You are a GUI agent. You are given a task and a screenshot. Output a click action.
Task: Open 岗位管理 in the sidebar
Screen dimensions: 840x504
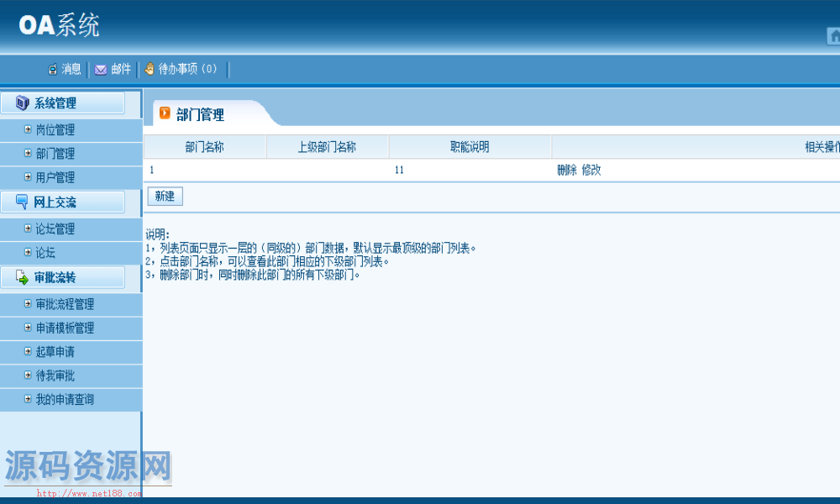[x=55, y=129]
